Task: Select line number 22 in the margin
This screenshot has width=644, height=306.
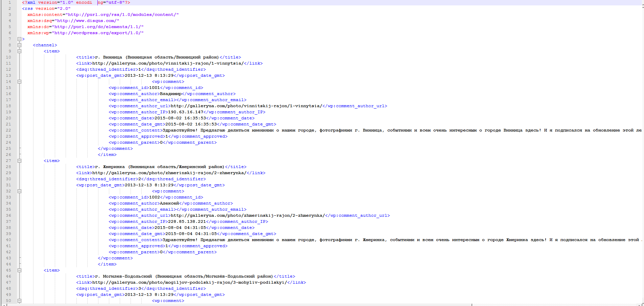Action: point(8,130)
